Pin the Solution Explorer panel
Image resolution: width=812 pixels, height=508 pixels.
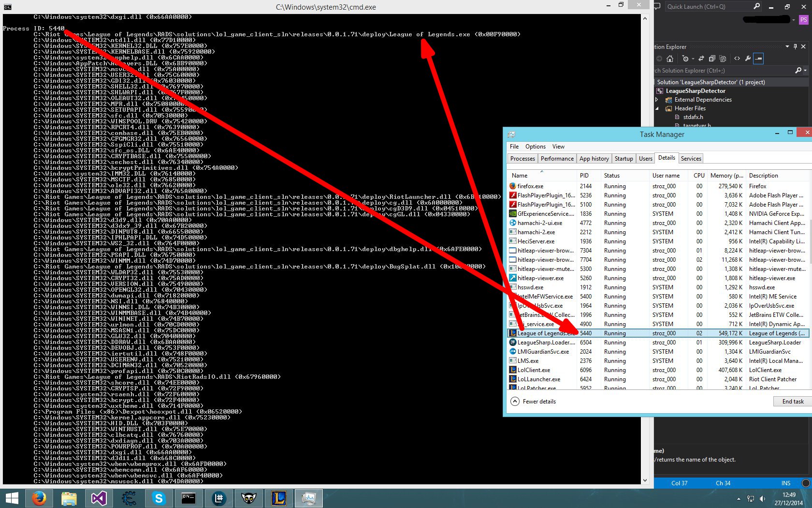(x=795, y=46)
